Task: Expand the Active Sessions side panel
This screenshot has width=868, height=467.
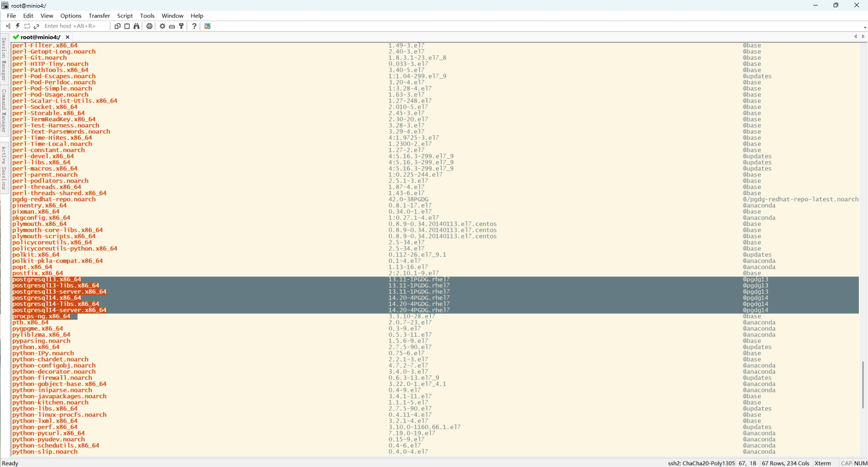Action: pyautogui.click(x=4, y=168)
